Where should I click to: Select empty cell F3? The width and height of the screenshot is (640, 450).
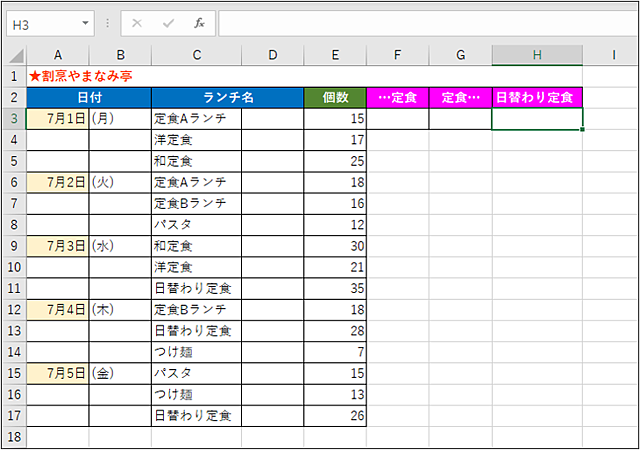coord(398,119)
